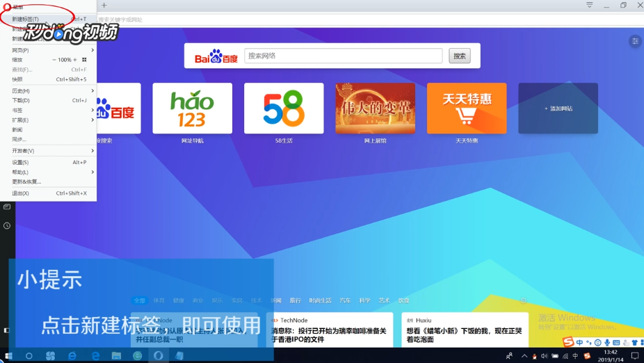Click the Baidu search input field
The width and height of the screenshot is (644, 363).
tap(344, 56)
